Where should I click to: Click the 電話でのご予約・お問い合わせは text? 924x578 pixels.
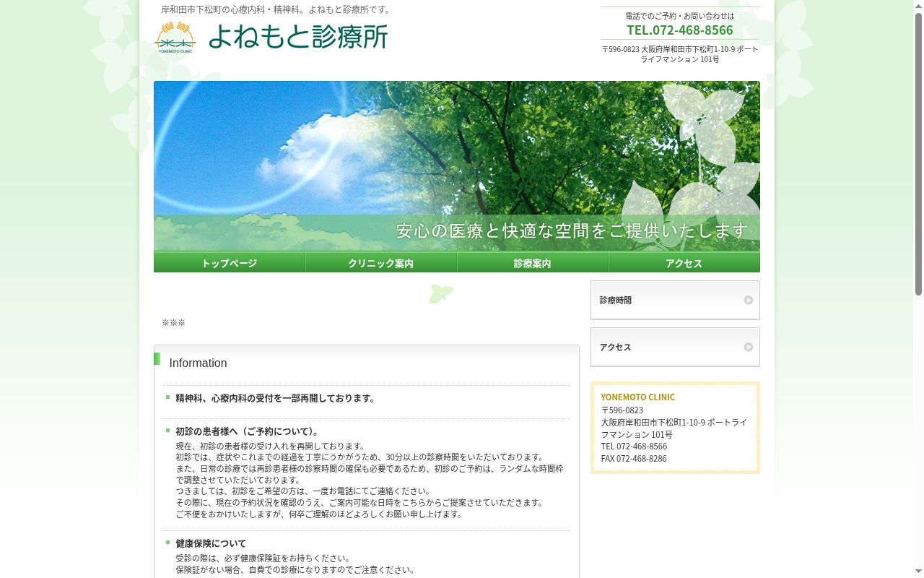pyautogui.click(x=680, y=16)
